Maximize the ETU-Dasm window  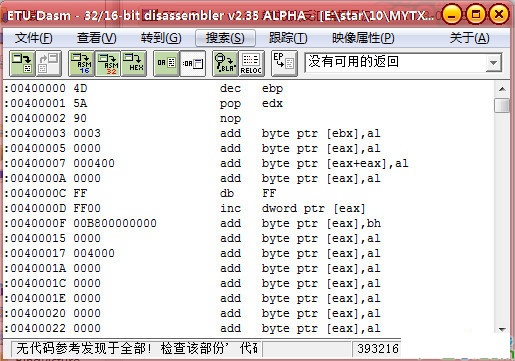click(x=475, y=15)
